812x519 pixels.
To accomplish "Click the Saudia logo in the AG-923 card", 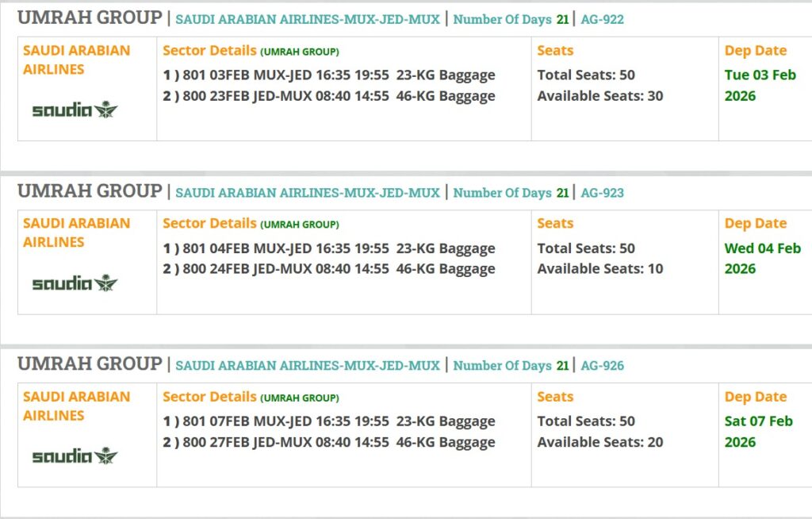I will pos(75,283).
